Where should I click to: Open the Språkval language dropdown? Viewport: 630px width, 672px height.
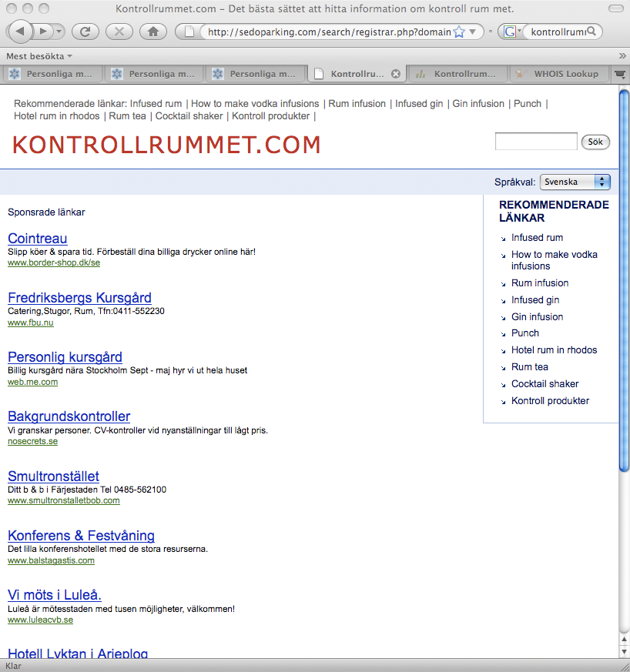(575, 182)
